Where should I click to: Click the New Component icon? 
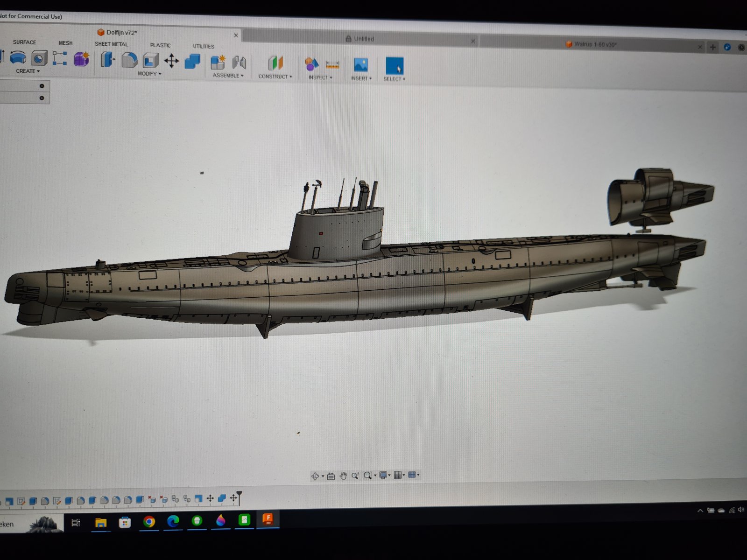(x=218, y=63)
